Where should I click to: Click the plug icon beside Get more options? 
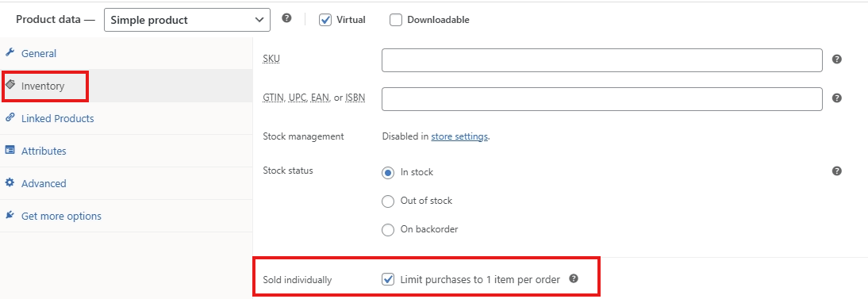point(10,216)
